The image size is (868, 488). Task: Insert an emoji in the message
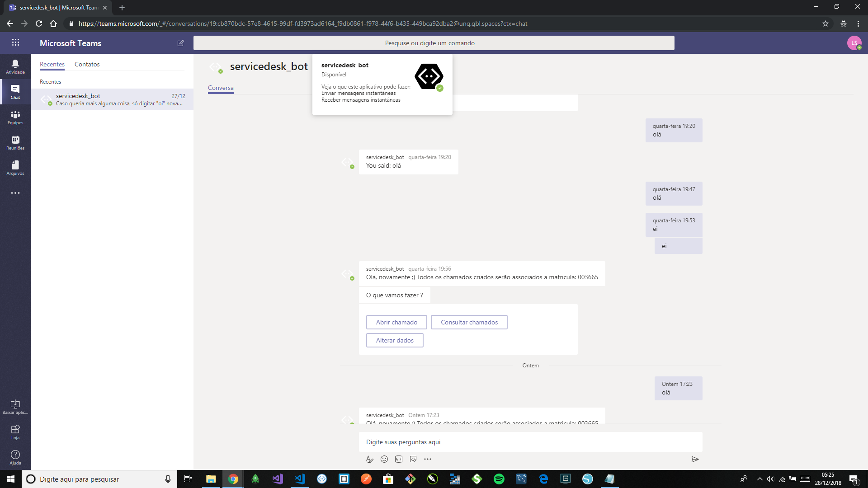[x=384, y=459]
